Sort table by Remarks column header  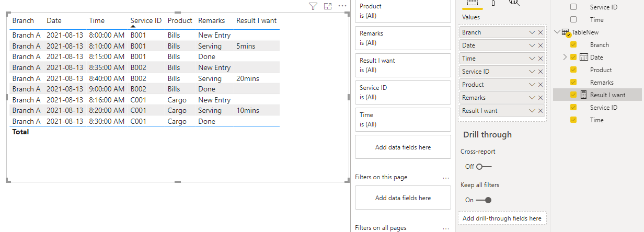point(211,21)
